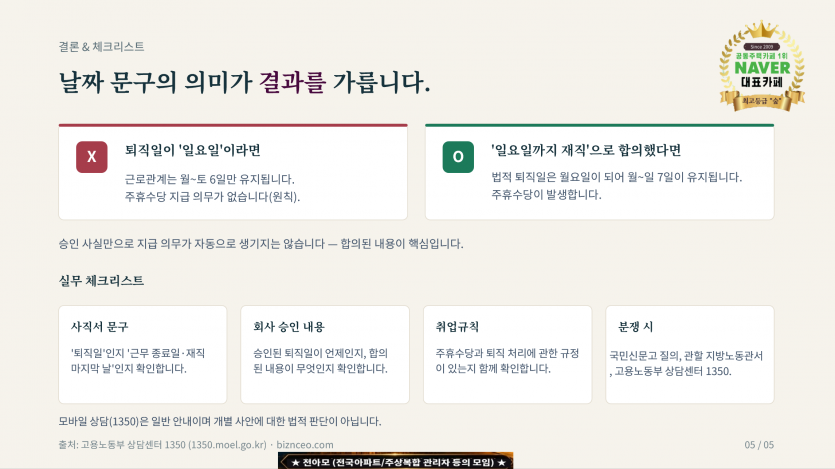The height and width of the screenshot is (469, 835).
Task: Click the sentence starting '승인 사실만으로 지급 의무가'
Action: (x=261, y=244)
